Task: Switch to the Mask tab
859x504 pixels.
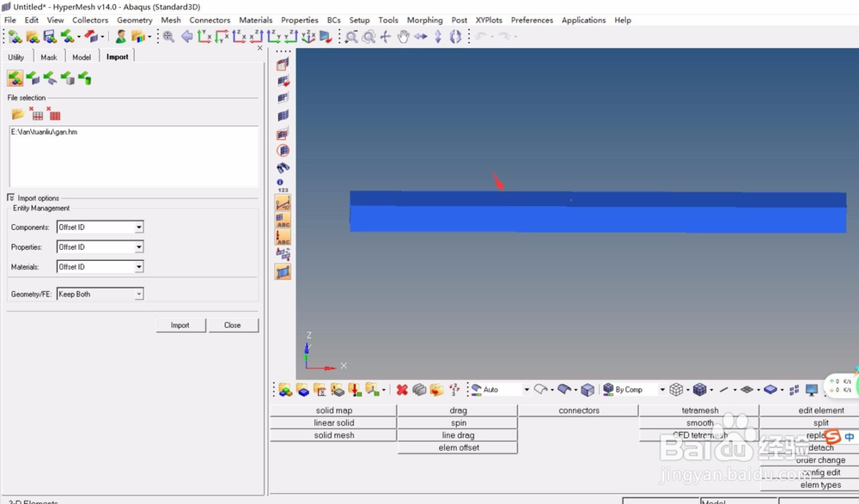Action: tap(49, 57)
